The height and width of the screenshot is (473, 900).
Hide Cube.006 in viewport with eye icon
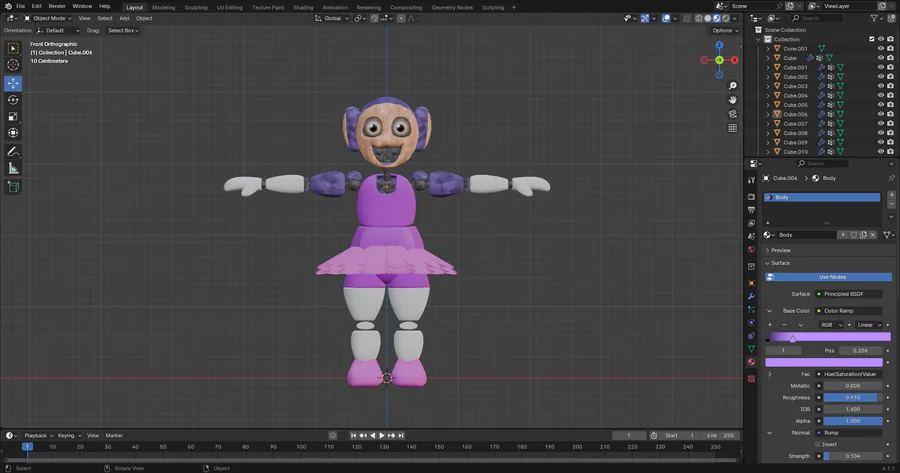click(880, 114)
